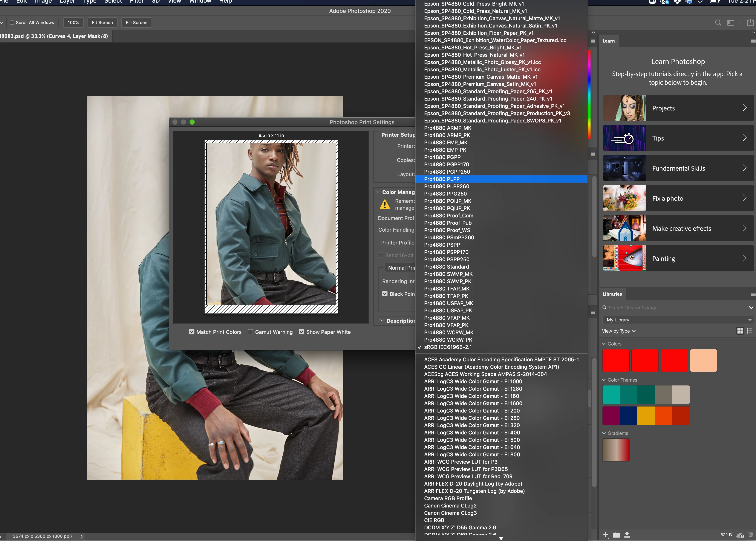Collapse the Color Themes section

604,380
